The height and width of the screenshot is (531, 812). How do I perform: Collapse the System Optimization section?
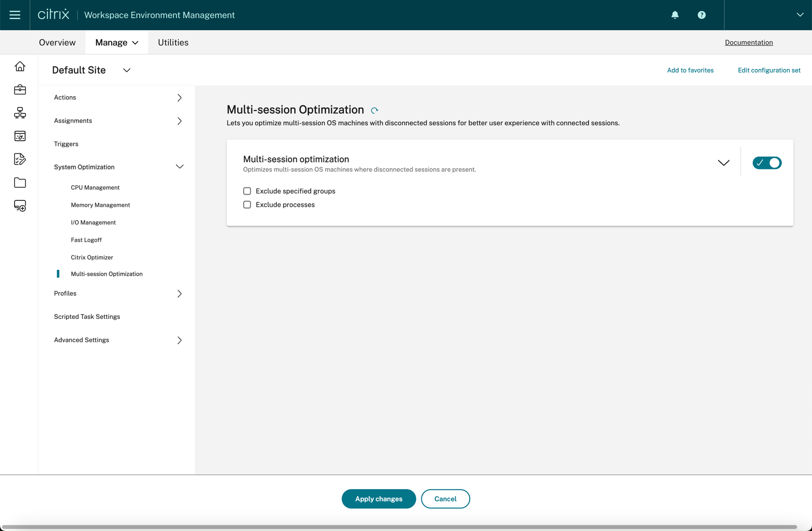pos(180,167)
